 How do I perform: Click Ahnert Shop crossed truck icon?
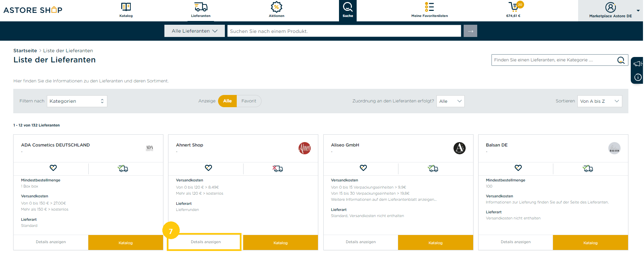278,169
